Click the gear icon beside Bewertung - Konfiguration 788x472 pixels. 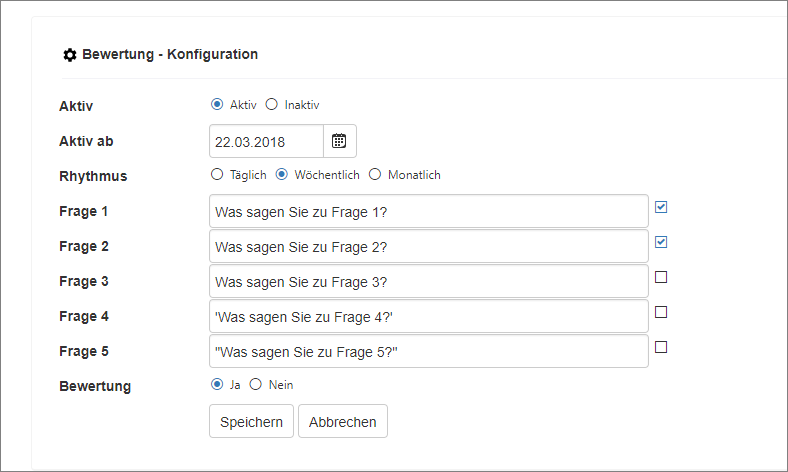pyautogui.click(x=70, y=55)
